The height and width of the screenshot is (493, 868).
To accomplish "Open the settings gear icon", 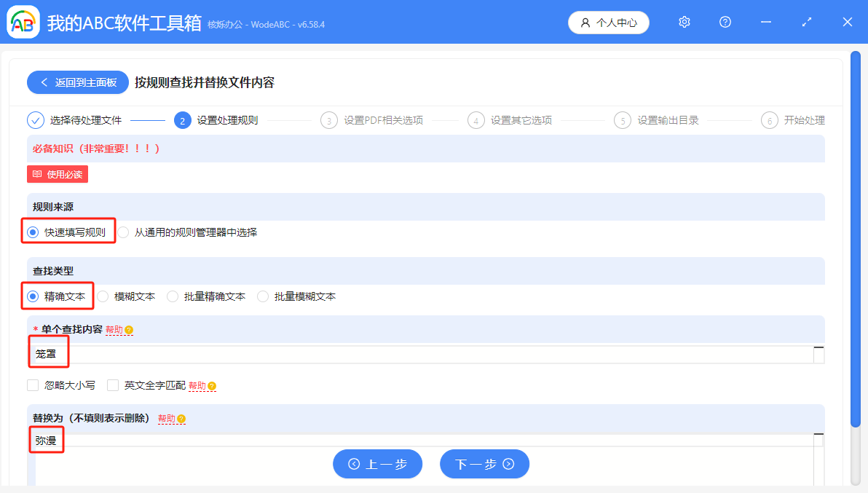I will pyautogui.click(x=684, y=22).
